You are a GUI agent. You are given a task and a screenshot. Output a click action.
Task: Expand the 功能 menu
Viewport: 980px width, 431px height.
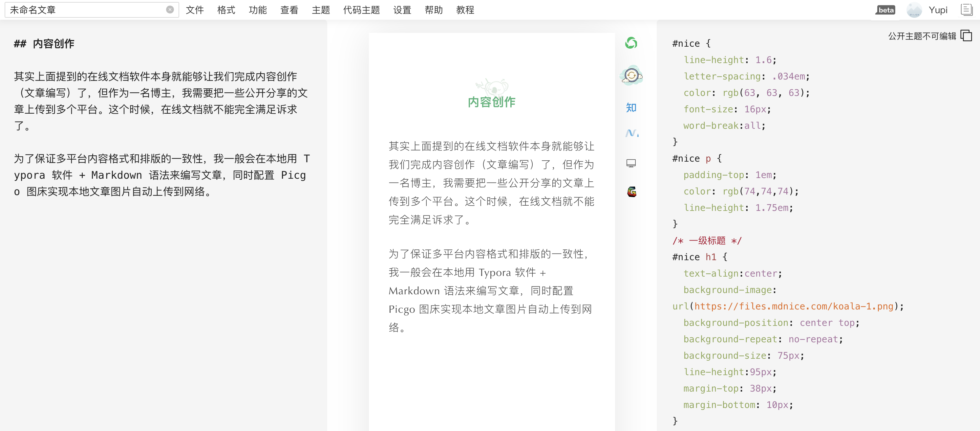258,10
